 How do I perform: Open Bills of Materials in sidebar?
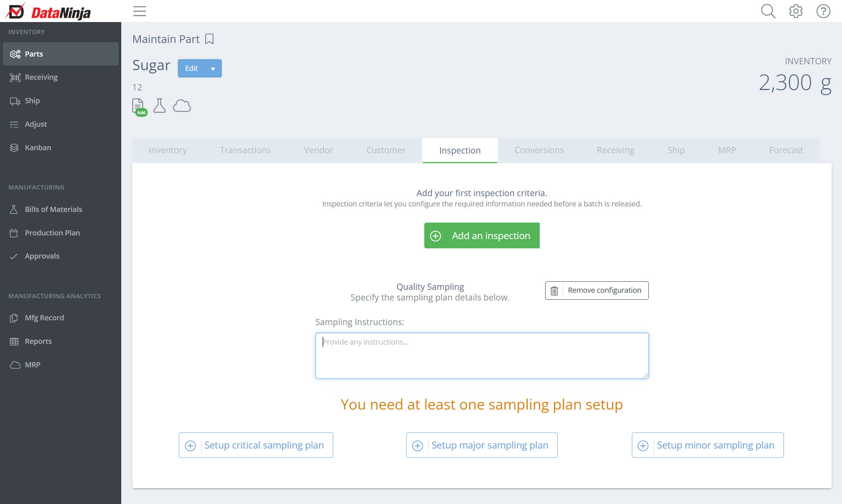tap(54, 209)
